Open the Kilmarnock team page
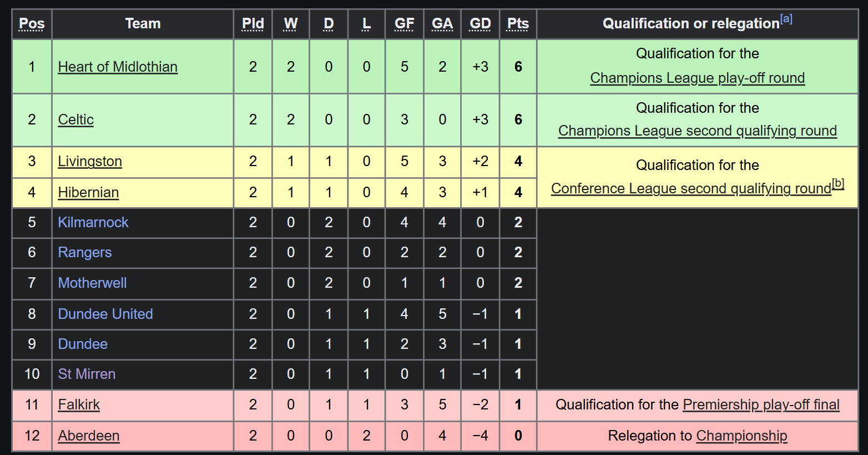Screen dimensions: 868x455 pos(93,222)
